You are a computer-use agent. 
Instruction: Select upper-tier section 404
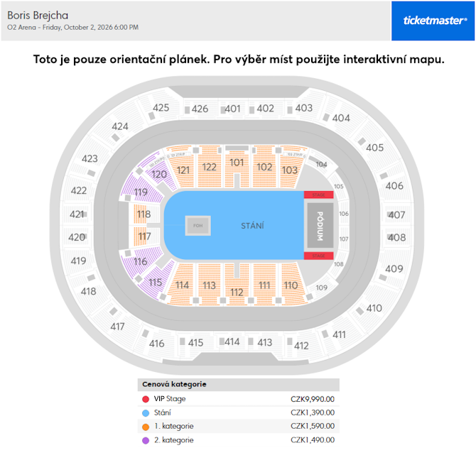click(x=341, y=119)
